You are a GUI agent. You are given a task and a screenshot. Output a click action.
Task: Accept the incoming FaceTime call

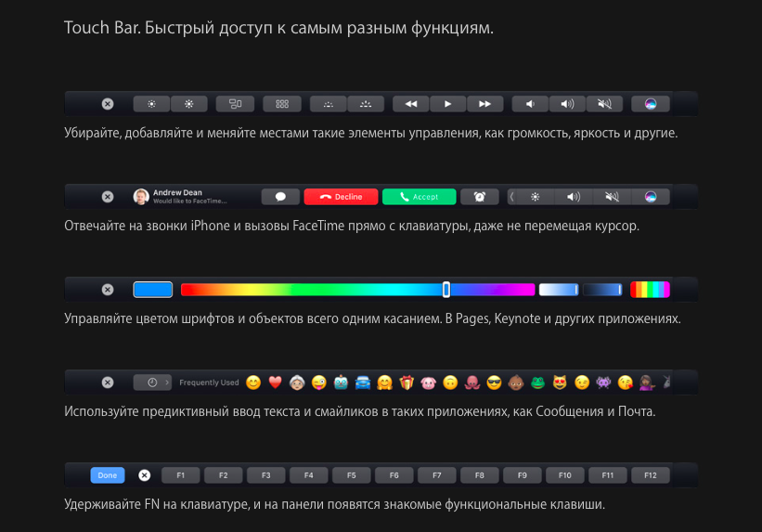point(419,197)
